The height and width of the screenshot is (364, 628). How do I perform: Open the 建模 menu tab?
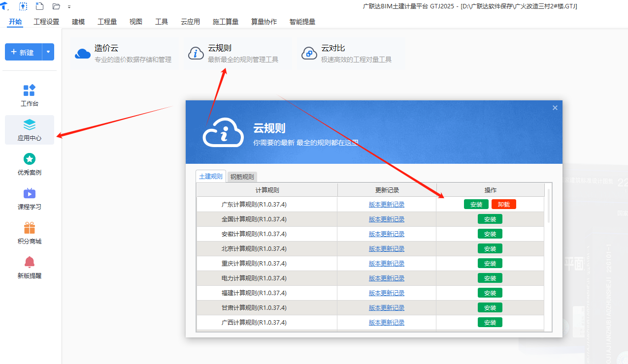coord(78,22)
